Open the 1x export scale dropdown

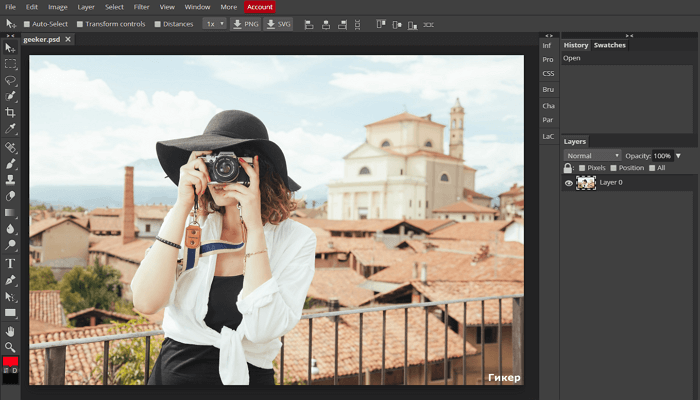tap(214, 23)
